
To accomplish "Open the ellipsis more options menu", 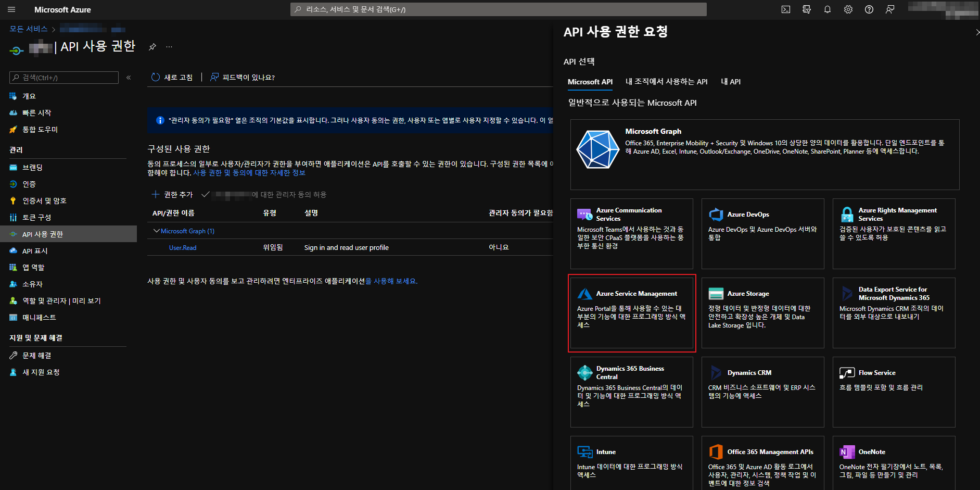I will tap(169, 47).
